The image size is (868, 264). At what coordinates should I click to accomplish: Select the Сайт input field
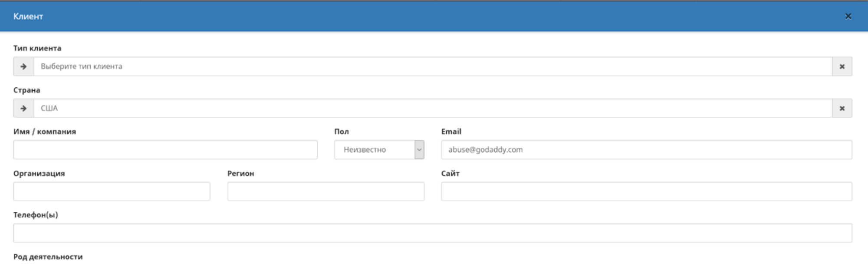(646, 191)
